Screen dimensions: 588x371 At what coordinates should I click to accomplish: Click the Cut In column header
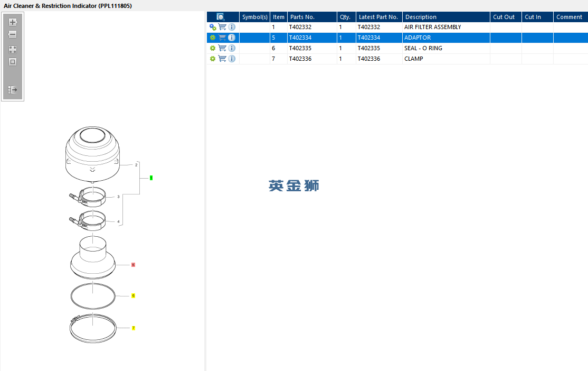coord(537,17)
